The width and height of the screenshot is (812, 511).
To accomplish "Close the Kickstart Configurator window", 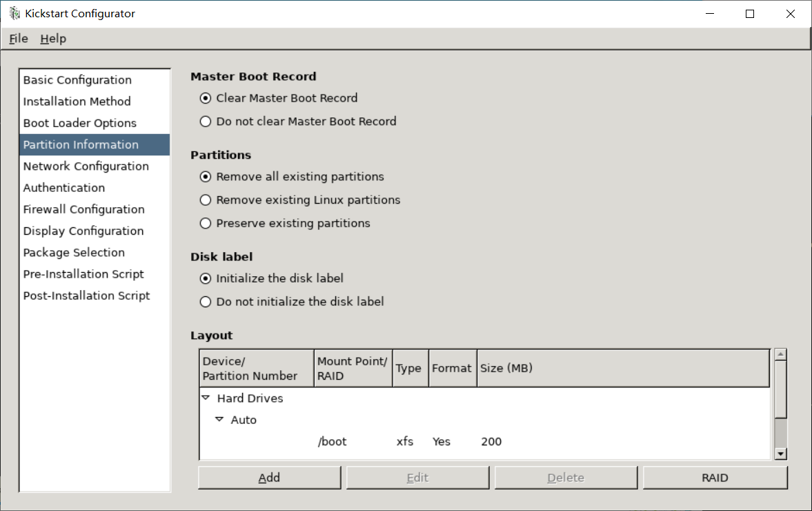I will tap(790, 14).
